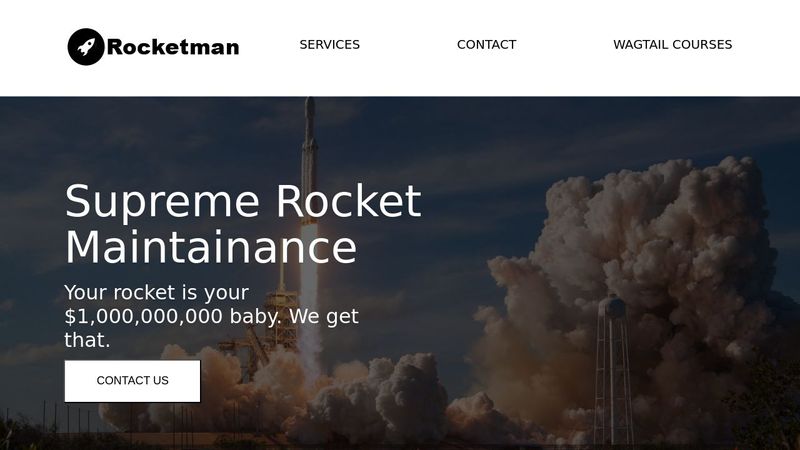Viewport: 800px width, 450px height.
Task: Click the word Rocket in hero title
Action: point(349,201)
